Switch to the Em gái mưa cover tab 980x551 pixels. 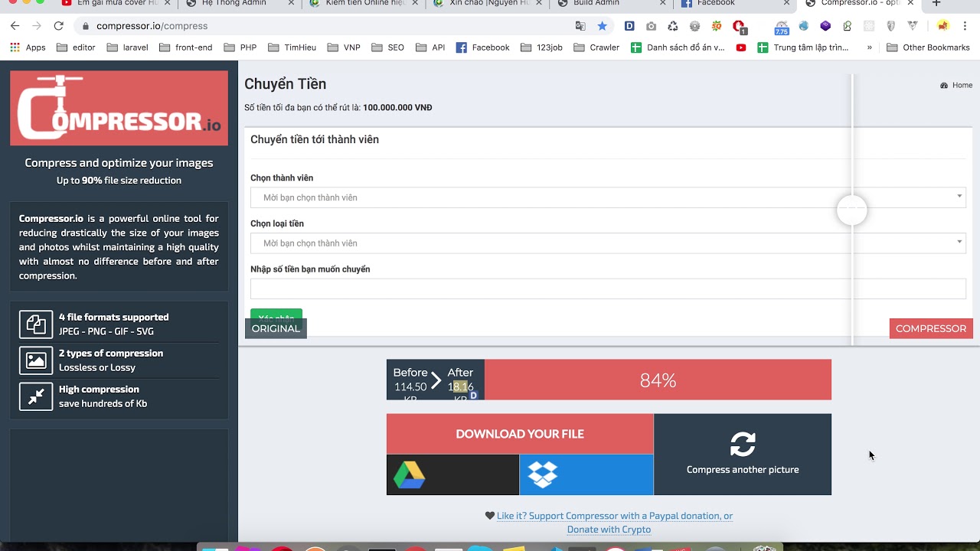(x=115, y=4)
